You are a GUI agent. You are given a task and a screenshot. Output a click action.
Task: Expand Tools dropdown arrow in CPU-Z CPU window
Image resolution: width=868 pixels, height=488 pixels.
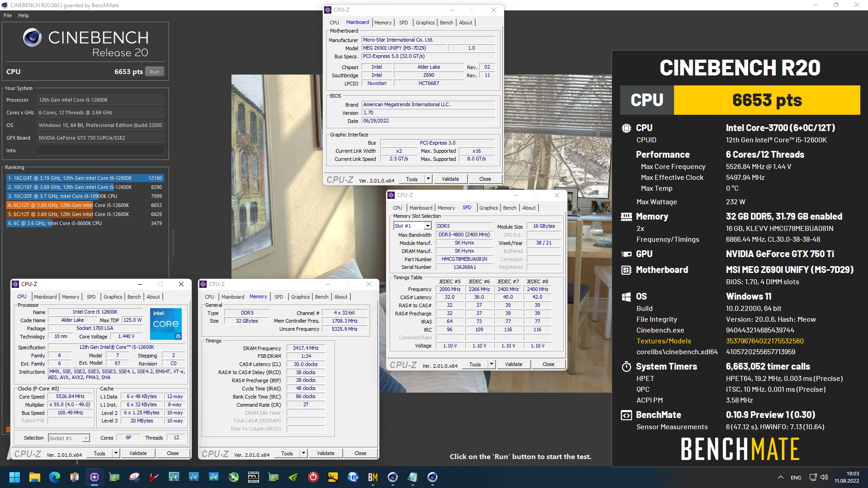[x=116, y=453]
